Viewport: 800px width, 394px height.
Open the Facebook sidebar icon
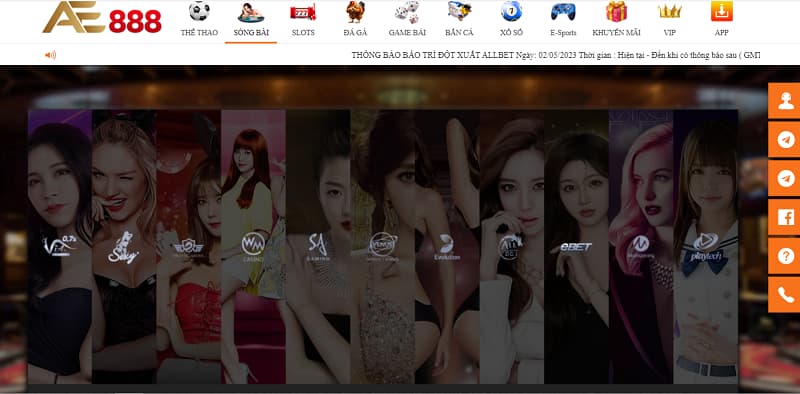[x=785, y=217]
